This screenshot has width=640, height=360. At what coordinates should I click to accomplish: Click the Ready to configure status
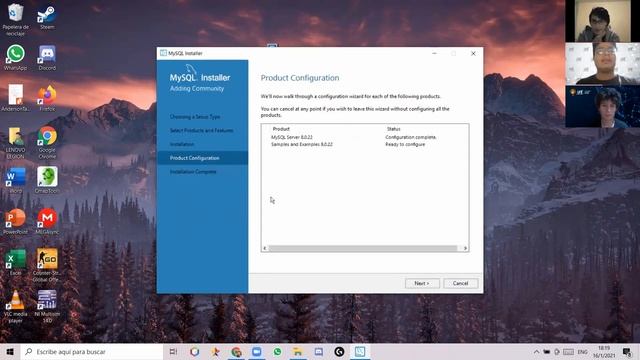405,144
